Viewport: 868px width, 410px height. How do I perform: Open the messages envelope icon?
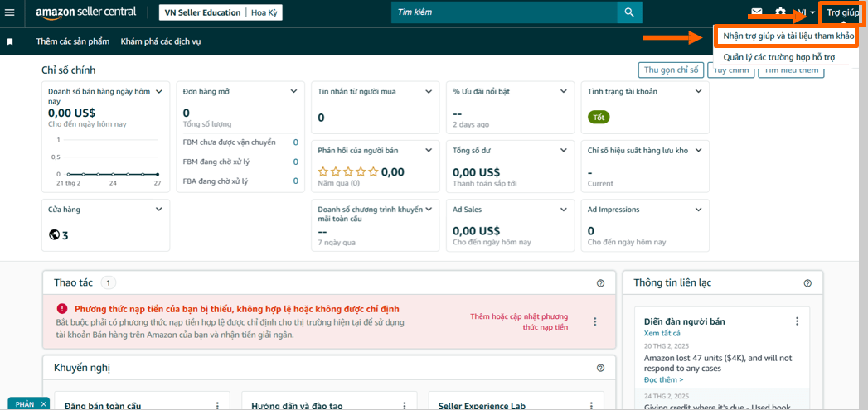pos(757,12)
